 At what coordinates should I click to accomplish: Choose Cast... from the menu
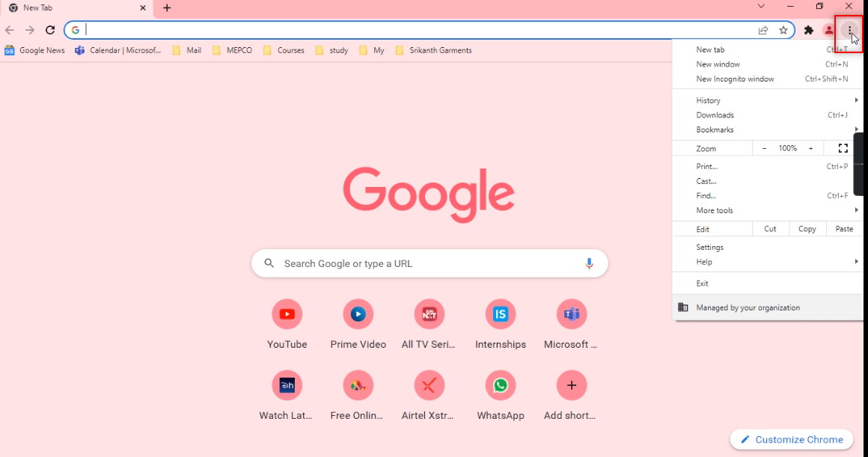coord(768,181)
